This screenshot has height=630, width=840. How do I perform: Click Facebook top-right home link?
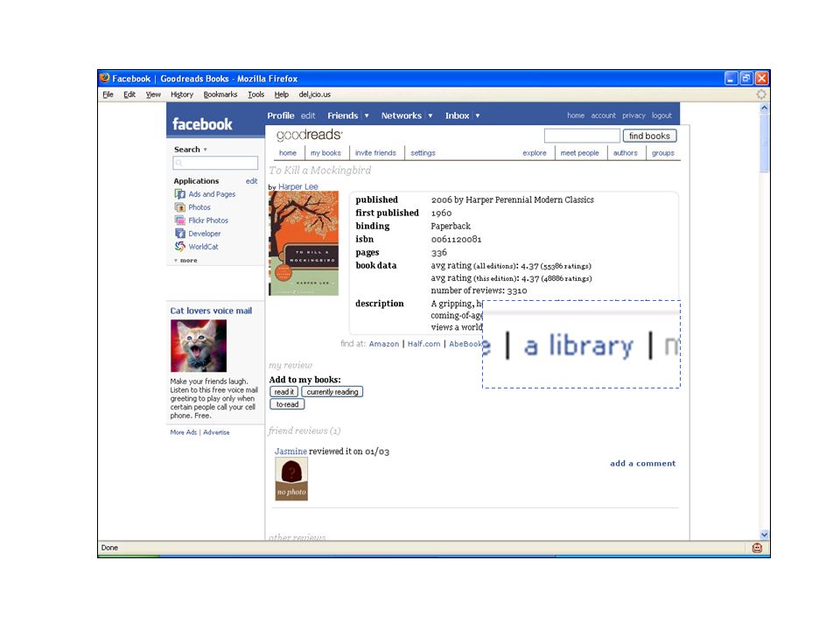(x=576, y=115)
